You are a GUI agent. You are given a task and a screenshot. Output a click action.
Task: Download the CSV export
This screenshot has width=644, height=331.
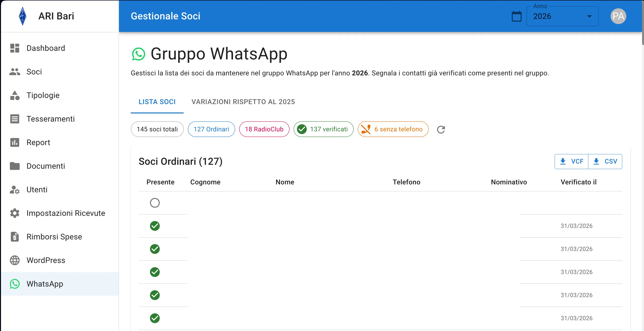pos(605,161)
